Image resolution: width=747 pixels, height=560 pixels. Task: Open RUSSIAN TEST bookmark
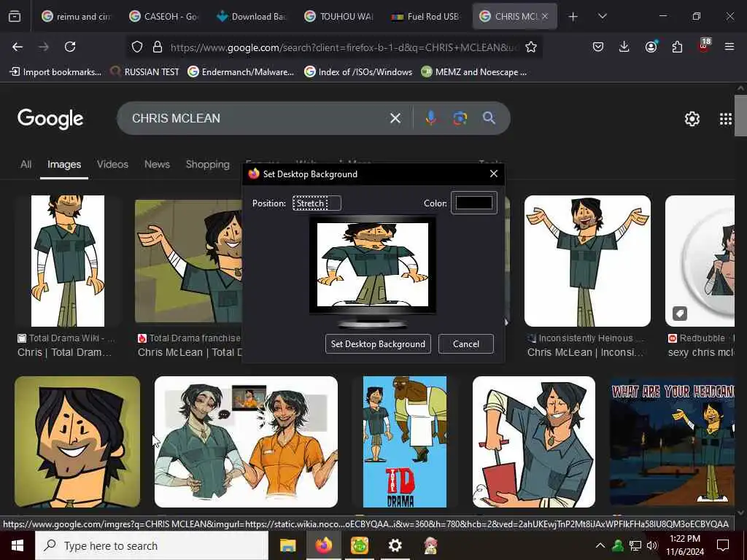click(144, 72)
